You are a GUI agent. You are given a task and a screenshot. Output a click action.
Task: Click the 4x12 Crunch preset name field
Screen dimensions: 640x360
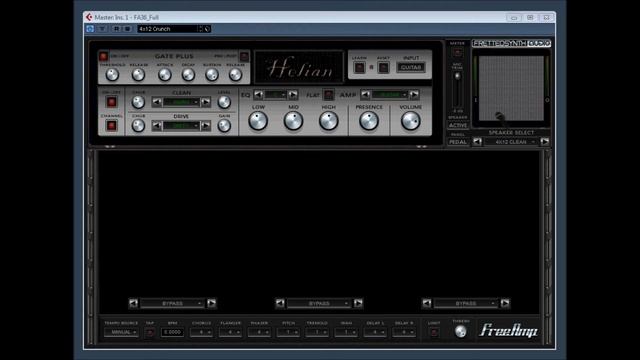coord(167,29)
